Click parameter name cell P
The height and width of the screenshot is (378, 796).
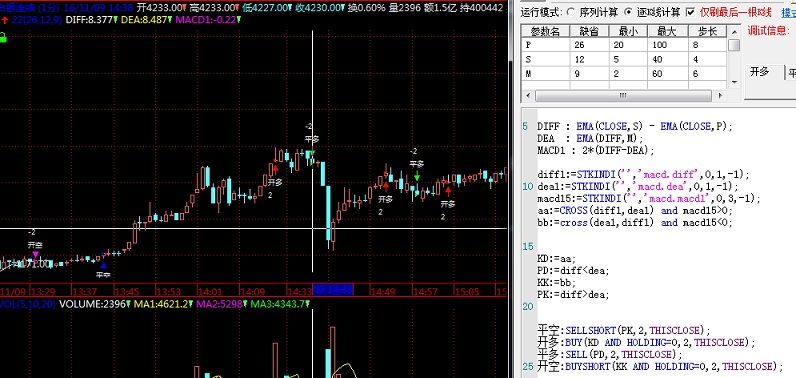click(x=545, y=45)
